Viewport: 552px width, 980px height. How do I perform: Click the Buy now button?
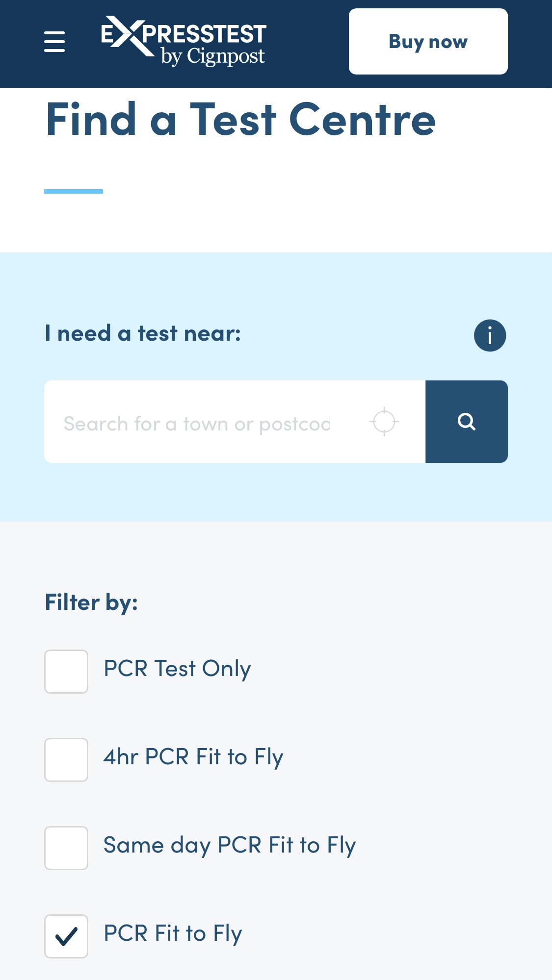(x=428, y=42)
